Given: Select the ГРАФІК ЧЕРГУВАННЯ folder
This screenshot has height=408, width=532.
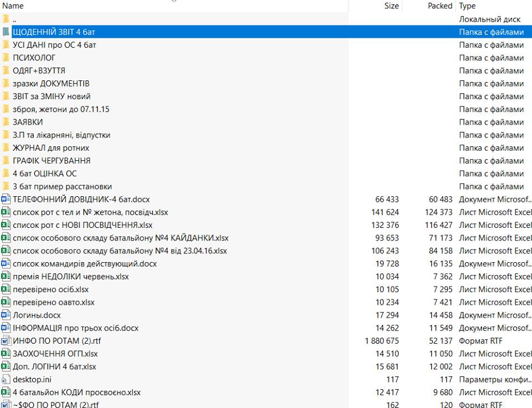Looking at the screenshot, I should coord(52,161).
